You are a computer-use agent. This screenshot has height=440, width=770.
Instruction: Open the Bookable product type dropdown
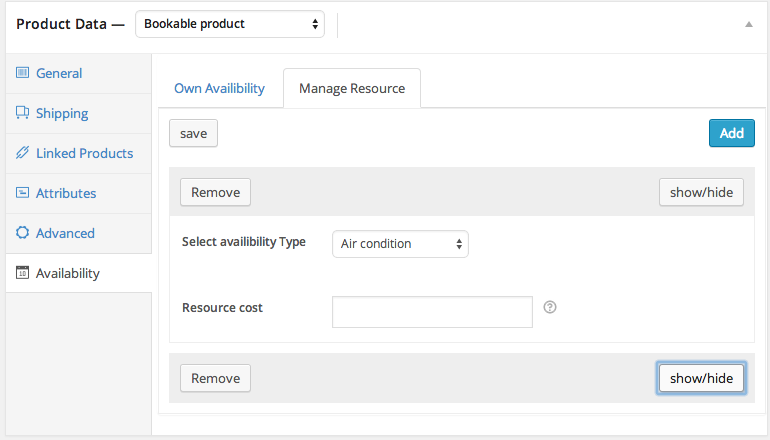point(230,23)
